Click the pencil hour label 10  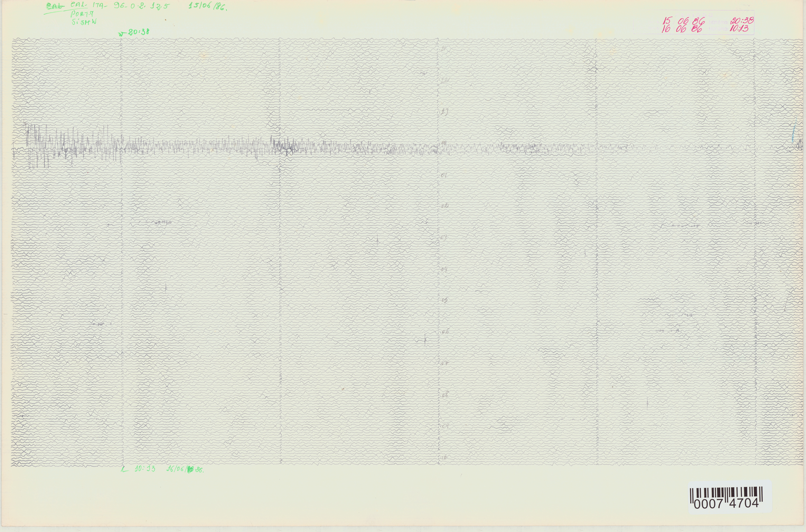[444, 457]
